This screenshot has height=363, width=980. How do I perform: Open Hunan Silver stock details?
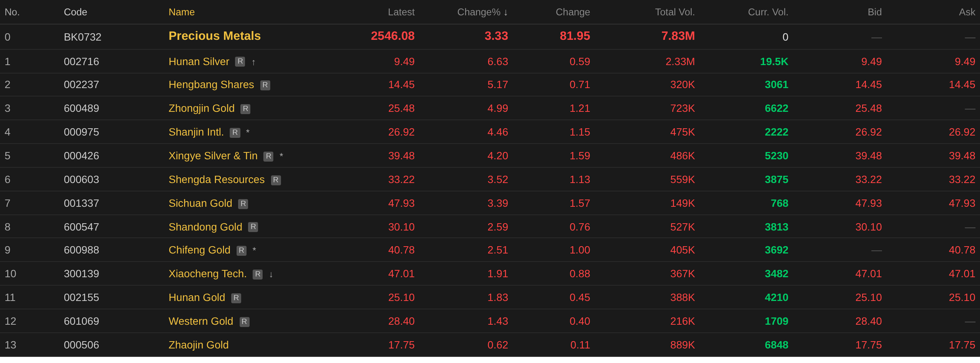[199, 62]
